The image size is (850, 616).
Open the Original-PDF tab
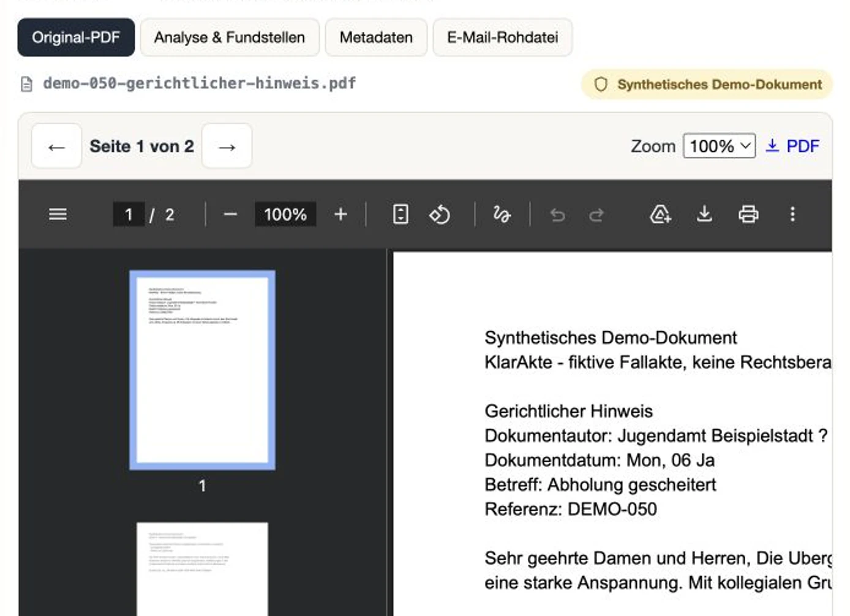[x=76, y=37]
